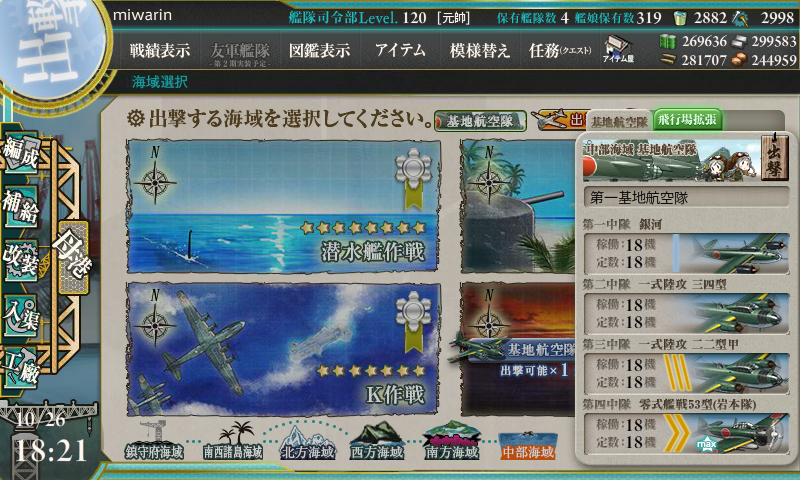
Task: Select the 補給 resupply icon
Action: (x=21, y=206)
